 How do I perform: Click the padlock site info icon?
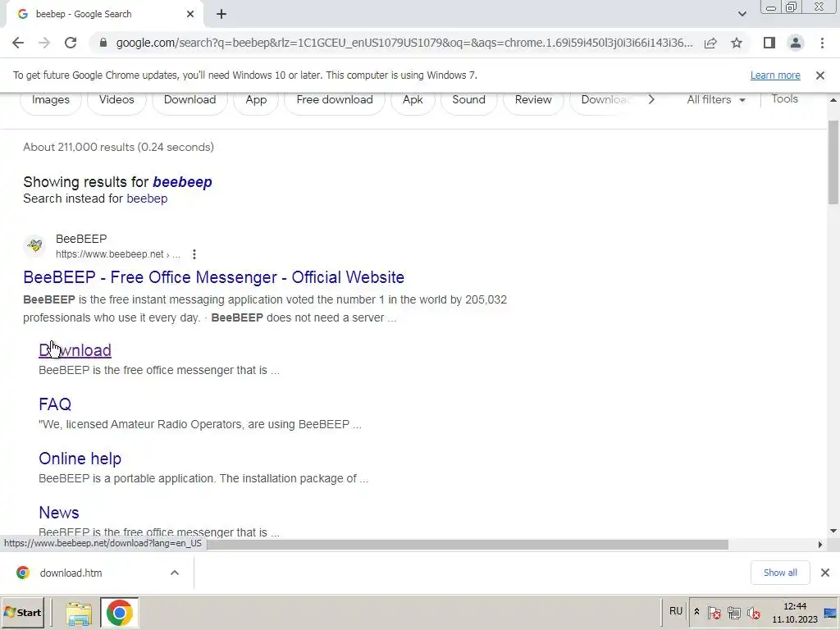click(103, 43)
